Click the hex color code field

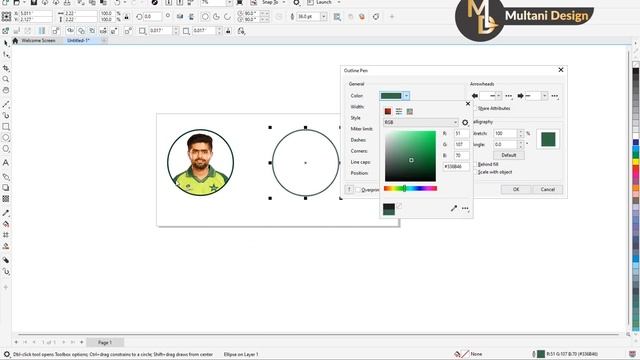[456, 167]
